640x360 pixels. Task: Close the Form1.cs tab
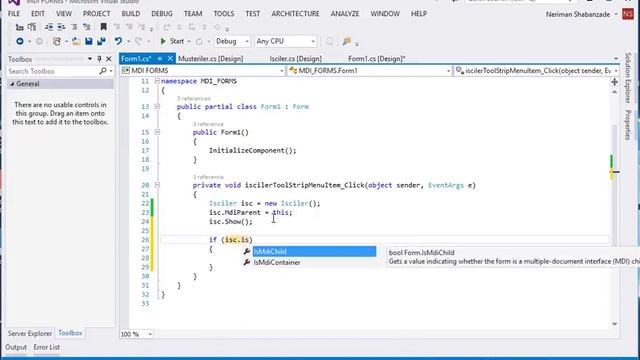pos(170,59)
